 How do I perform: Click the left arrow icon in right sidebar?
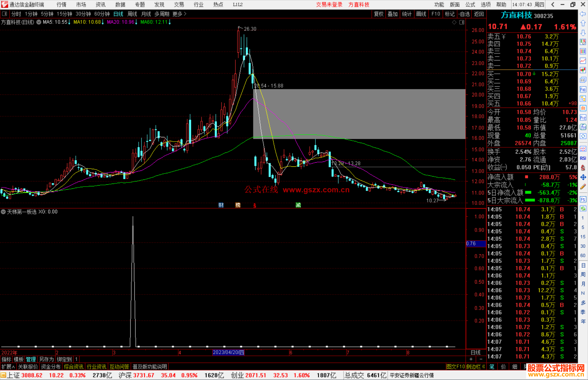point(583,14)
